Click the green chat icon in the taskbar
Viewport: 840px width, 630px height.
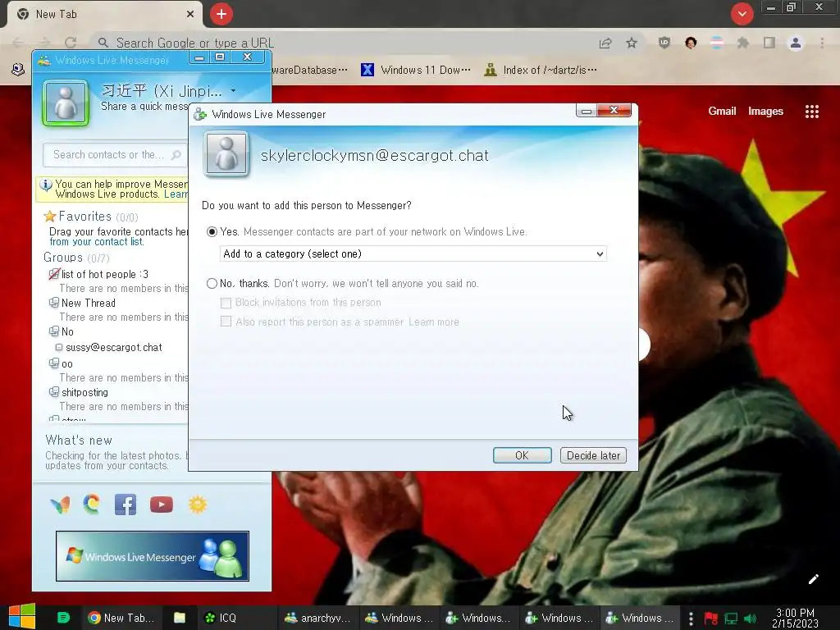pos(63,618)
